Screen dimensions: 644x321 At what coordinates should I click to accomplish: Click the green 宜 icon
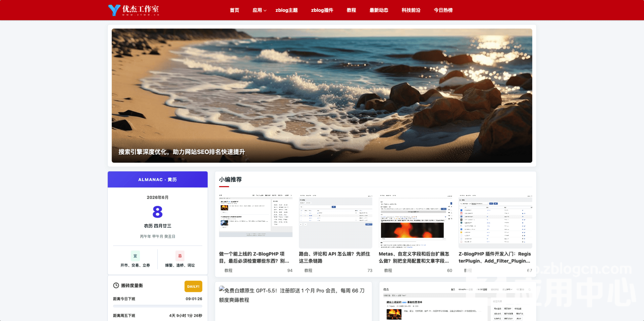(x=135, y=256)
